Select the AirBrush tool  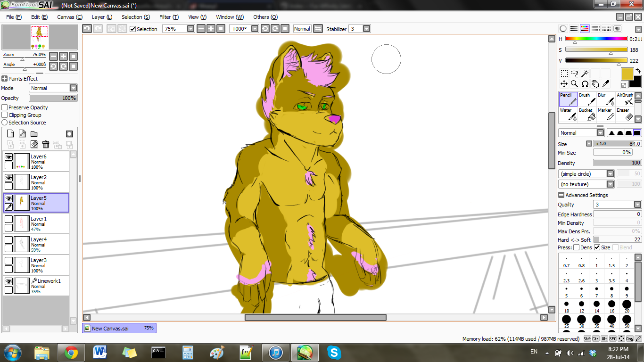[x=625, y=99]
